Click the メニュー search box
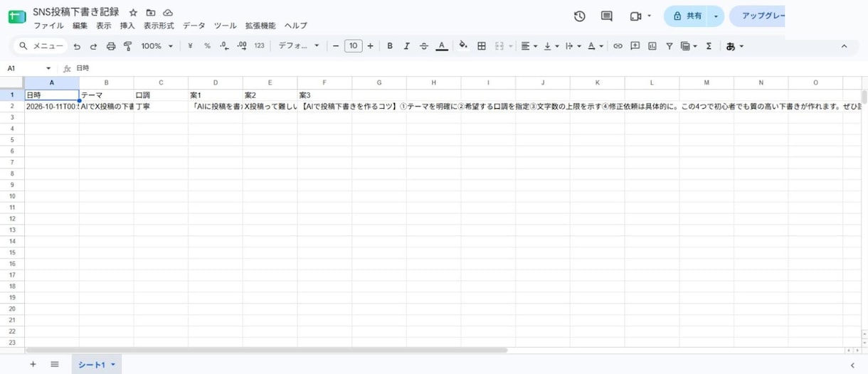 41,46
